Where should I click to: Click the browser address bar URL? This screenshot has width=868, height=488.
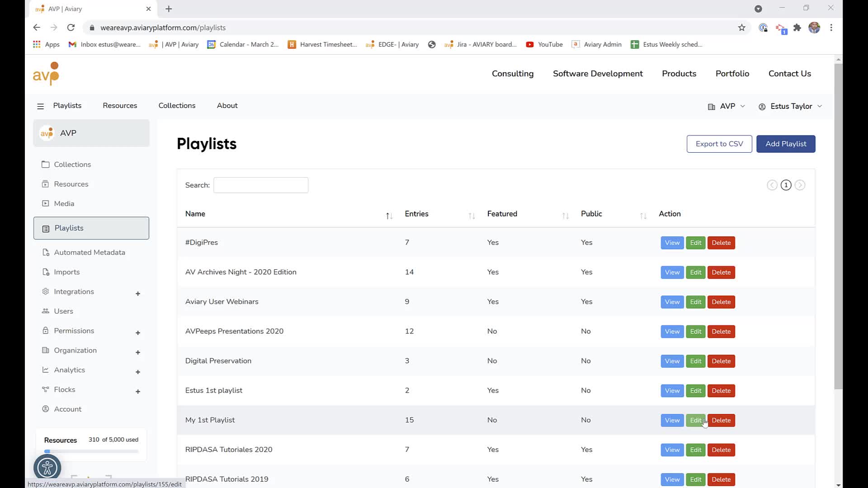163,28
